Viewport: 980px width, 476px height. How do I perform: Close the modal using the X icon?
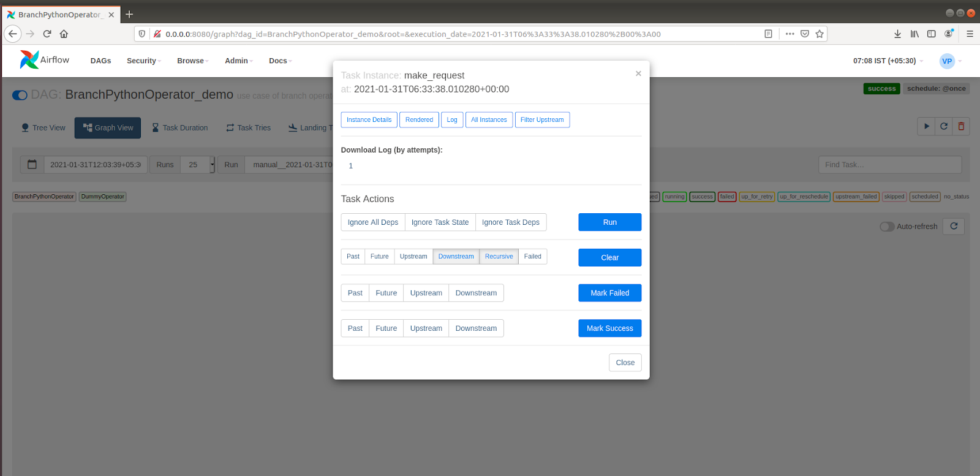click(x=638, y=74)
